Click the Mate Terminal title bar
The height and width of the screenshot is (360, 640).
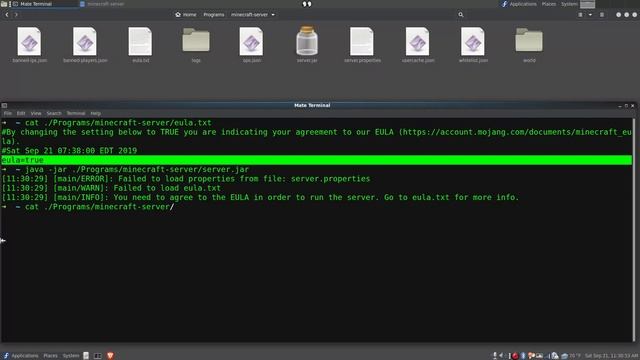click(312, 105)
